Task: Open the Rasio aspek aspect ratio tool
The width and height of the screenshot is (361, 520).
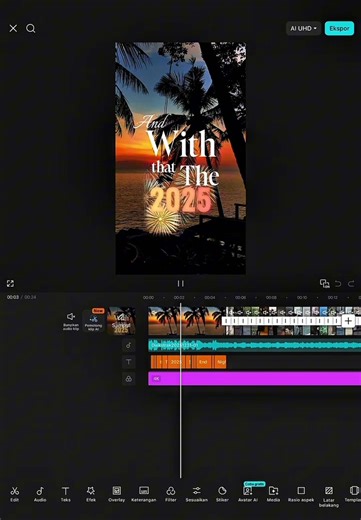Action: coord(301,494)
